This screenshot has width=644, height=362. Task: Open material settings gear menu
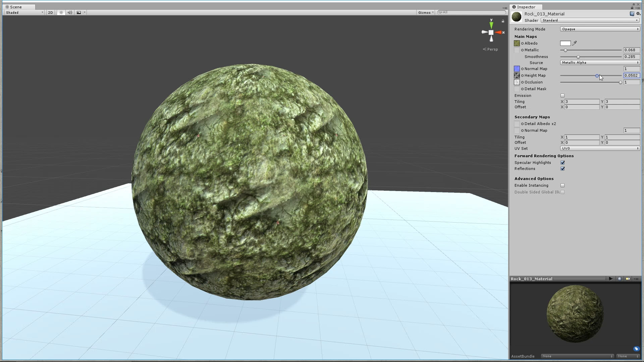pyautogui.click(x=638, y=14)
